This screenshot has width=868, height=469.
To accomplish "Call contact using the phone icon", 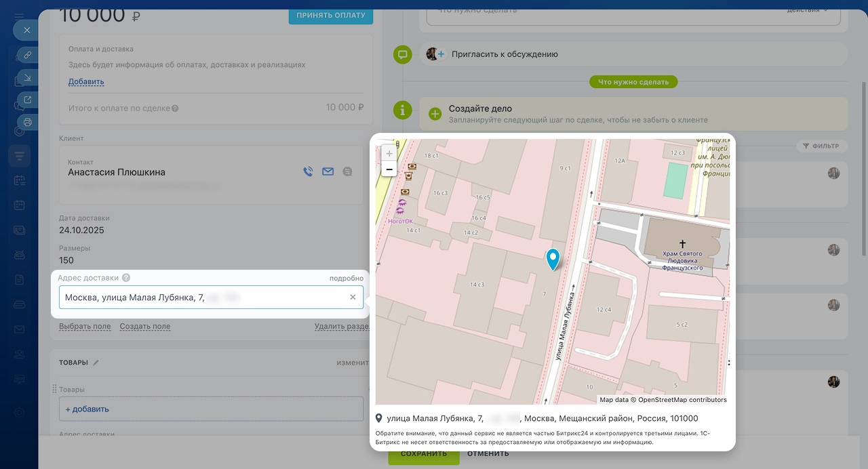I will coord(308,172).
